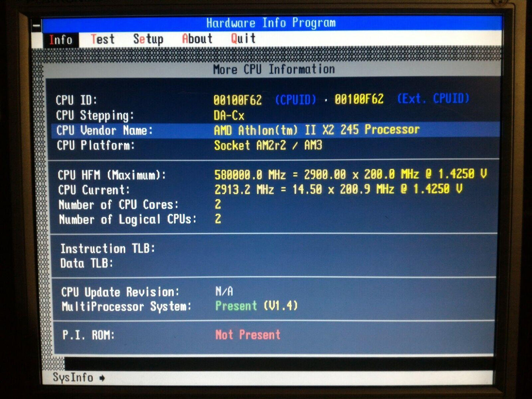Screen dimensions: 532x399
Task: Click the green Present (V1.4) status
Action: click(x=256, y=306)
